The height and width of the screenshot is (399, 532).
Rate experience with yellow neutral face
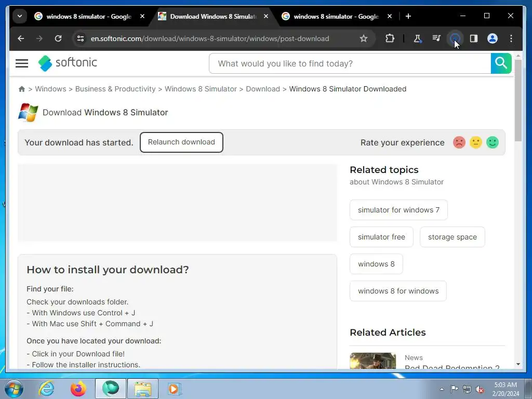pyautogui.click(x=476, y=142)
